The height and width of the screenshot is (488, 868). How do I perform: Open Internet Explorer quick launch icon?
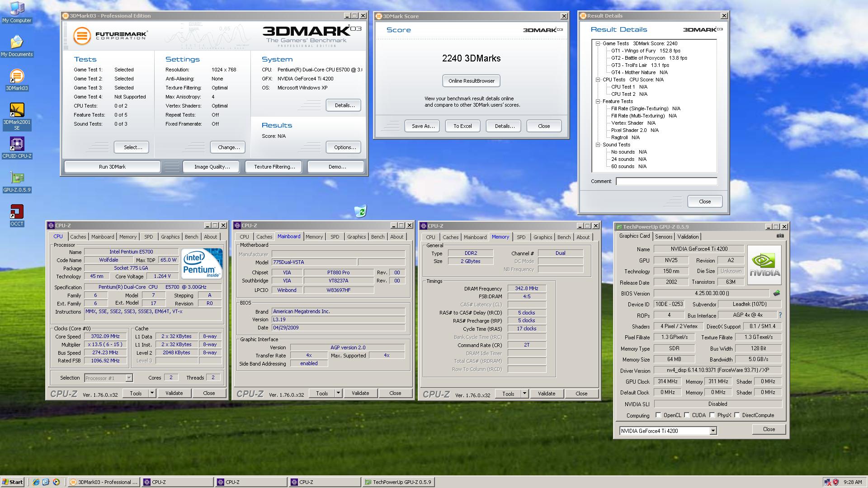(36, 482)
